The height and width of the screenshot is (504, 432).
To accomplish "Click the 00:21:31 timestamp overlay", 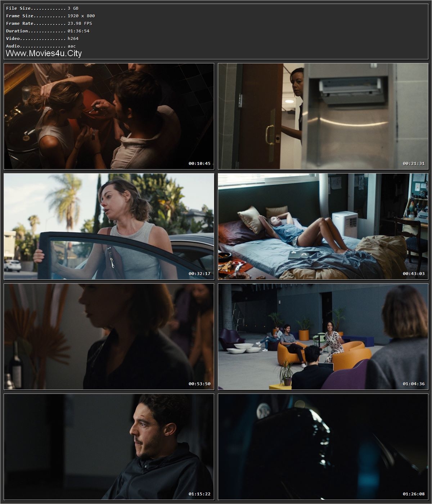I will tap(414, 162).
